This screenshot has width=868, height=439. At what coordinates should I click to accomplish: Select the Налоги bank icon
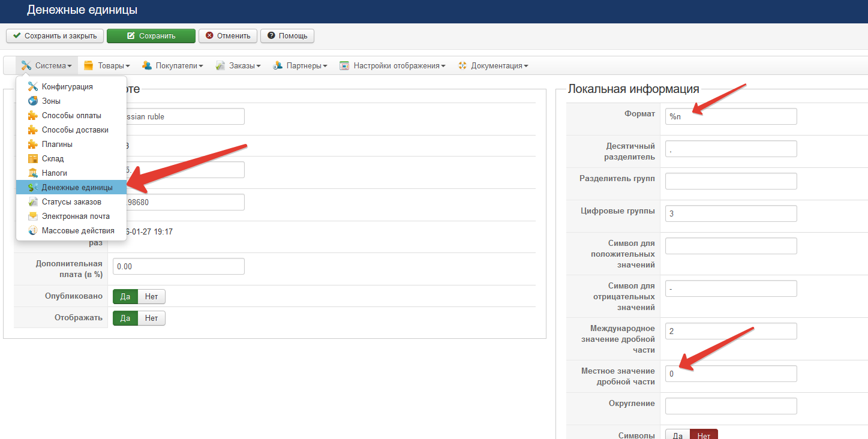point(33,173)
